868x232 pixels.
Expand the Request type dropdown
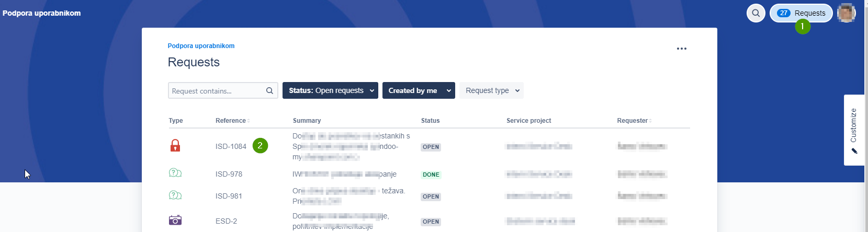coord(491,90)
